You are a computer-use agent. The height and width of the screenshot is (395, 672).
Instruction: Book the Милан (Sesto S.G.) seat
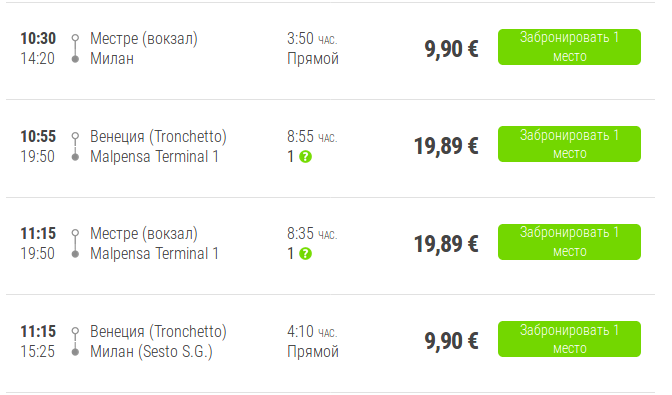click(x=569, y=339)
